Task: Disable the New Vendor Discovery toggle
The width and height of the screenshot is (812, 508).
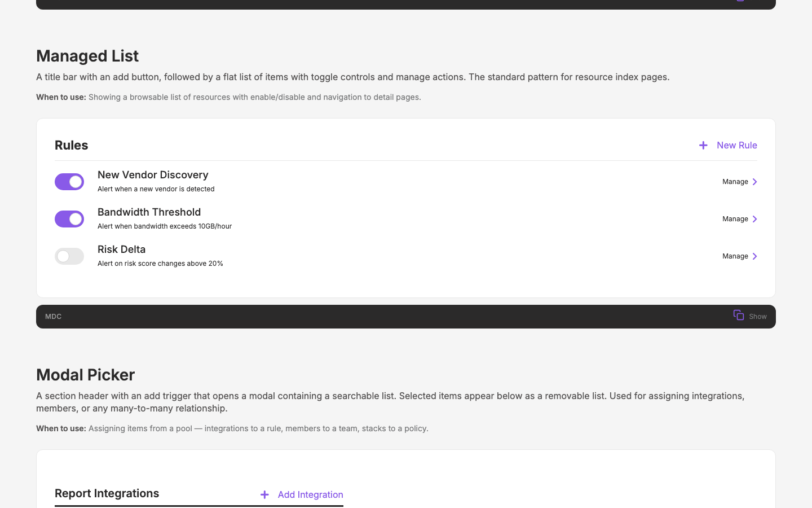Action: (69, 182)
